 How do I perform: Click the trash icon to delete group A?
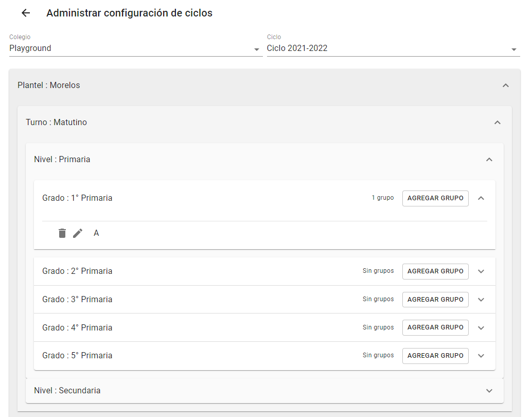click(x=62, y=233)
